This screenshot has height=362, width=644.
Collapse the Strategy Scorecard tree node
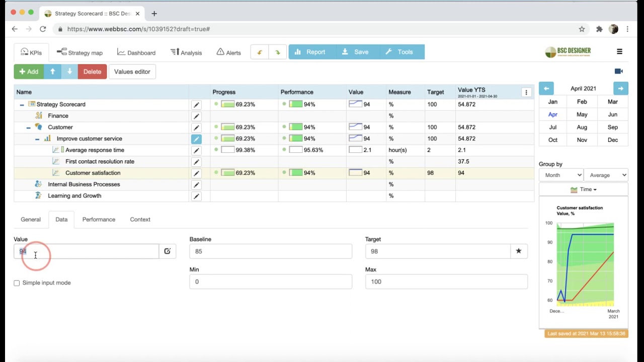22,105
